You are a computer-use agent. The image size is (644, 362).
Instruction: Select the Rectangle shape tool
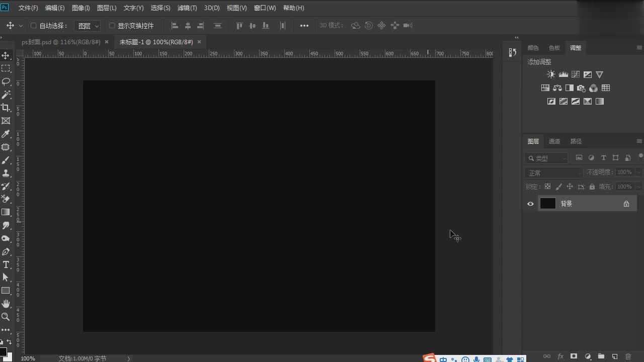pyautogui.click(x=6, y=291)
